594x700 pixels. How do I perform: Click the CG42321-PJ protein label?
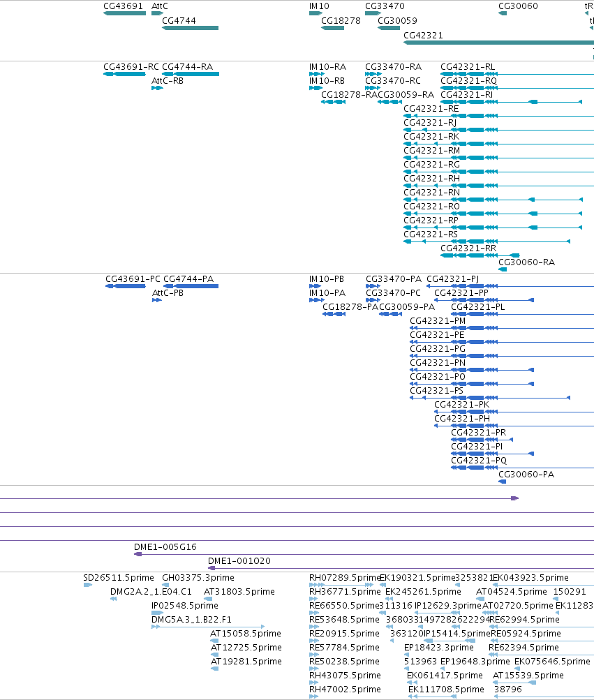click(x=453, y=279)
